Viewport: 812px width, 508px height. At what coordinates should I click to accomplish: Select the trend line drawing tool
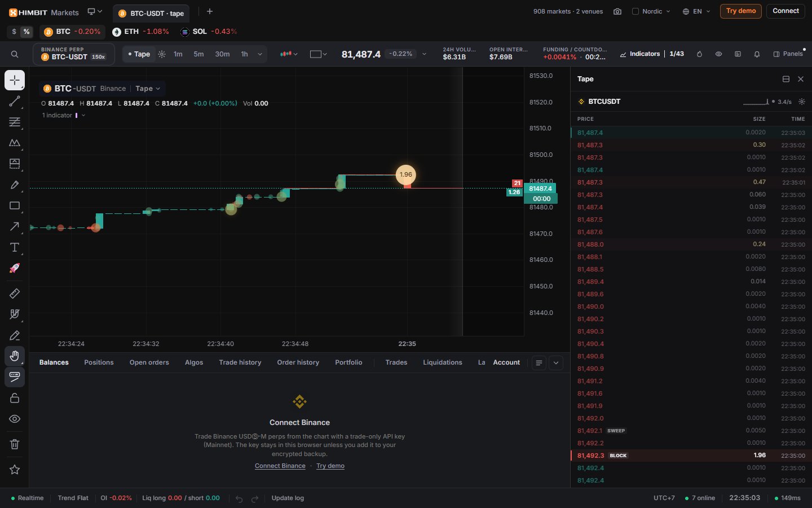[15, 102]
